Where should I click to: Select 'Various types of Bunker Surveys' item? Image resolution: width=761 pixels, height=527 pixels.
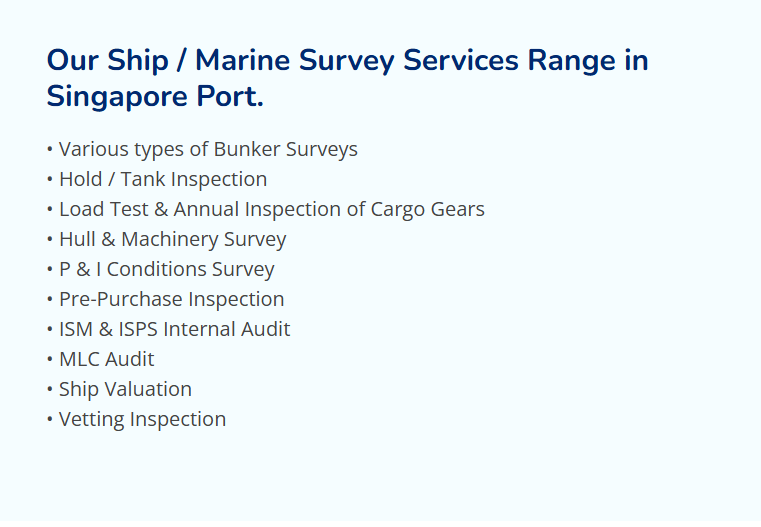pyautogui.click(x=207, y=149)
